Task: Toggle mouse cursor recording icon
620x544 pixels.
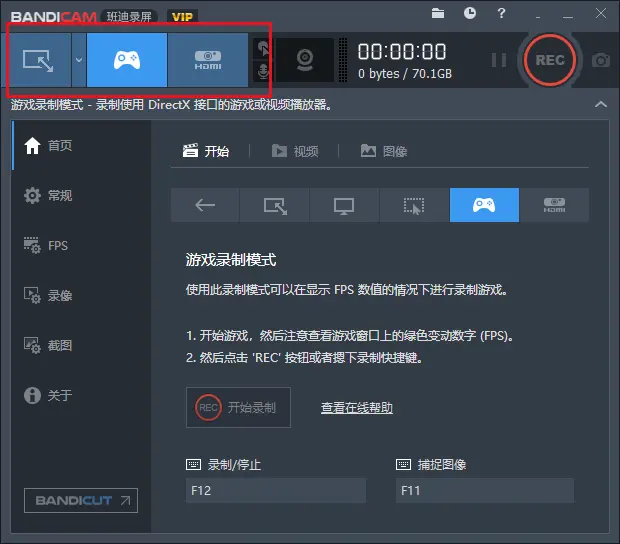Action: click(x=263, y=48)
